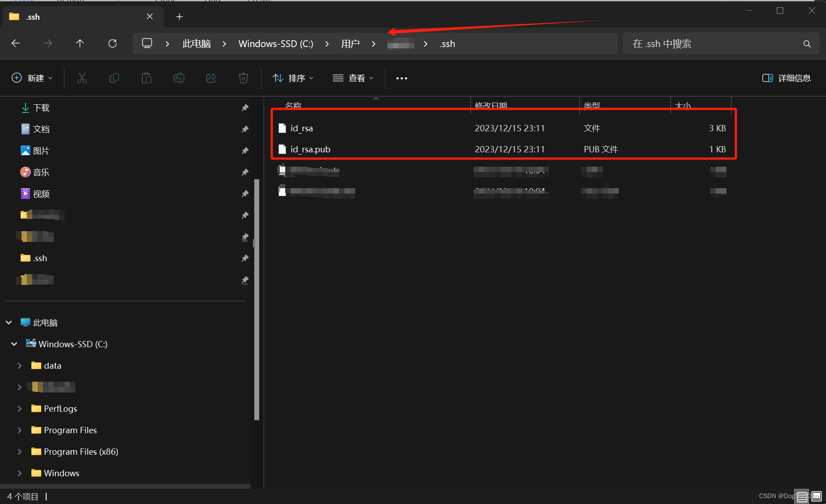Open the ... see more menu
The height and width of the screenshot is (504, 826).
[401, 78]
